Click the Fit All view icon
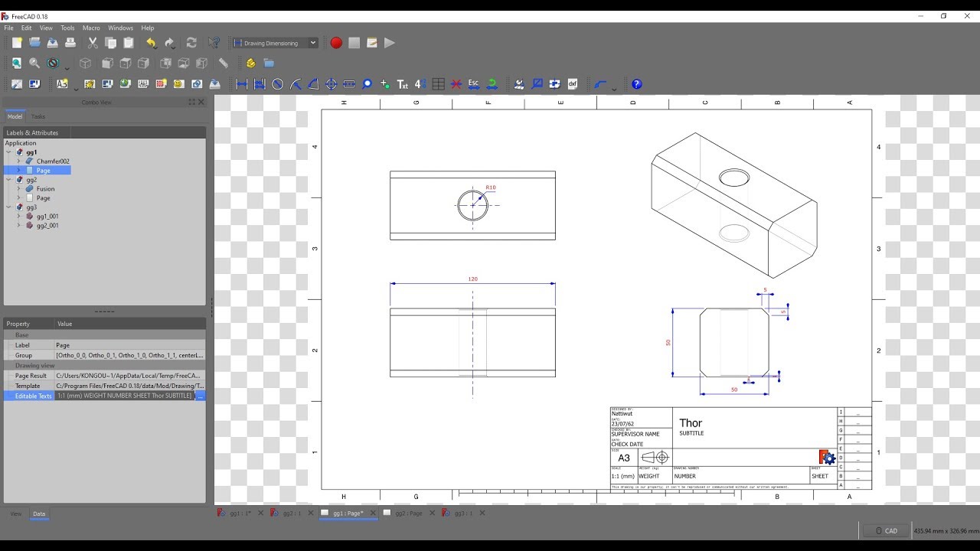980x551 pixels. tap(16, 64)
